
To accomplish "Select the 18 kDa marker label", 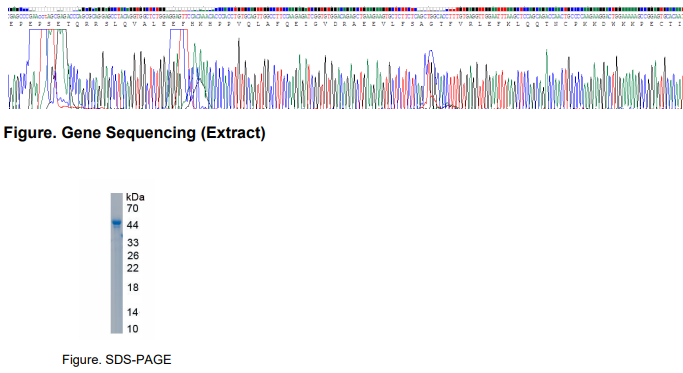I will click(x=133, y=288).
